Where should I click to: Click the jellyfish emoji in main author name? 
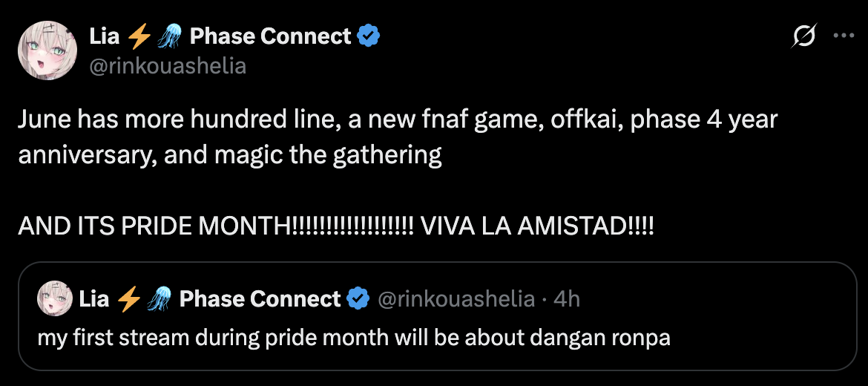(170, 36)
